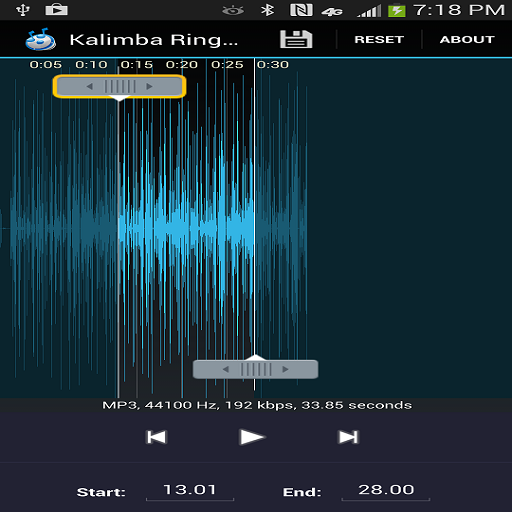Jump to clip start with rewind icon

pos(156,437)
